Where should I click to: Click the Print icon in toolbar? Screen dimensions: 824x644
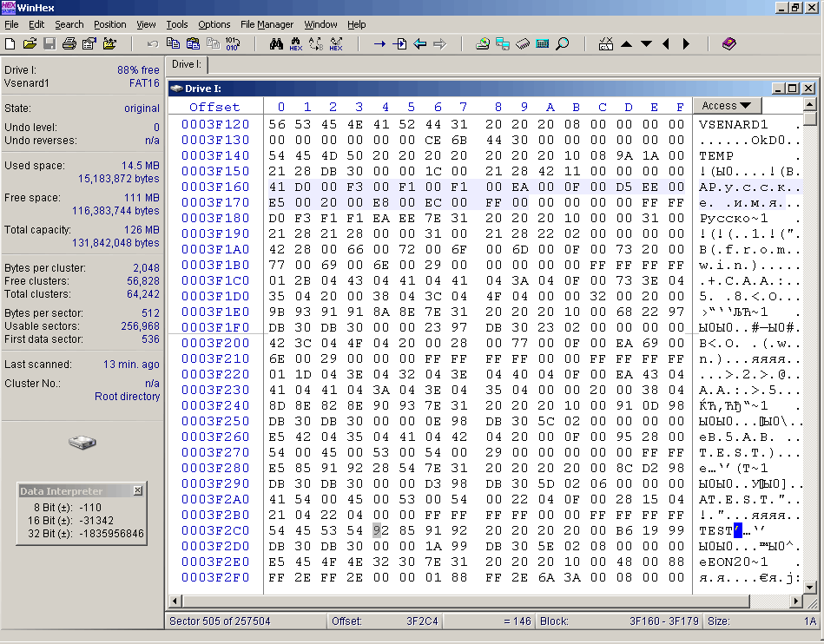69,43
